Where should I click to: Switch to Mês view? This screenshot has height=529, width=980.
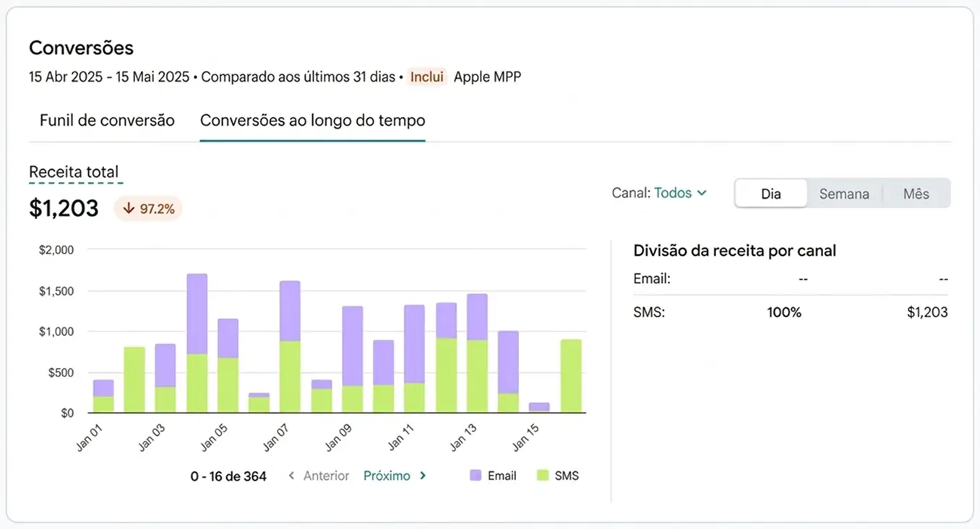[x=916, y=193]
